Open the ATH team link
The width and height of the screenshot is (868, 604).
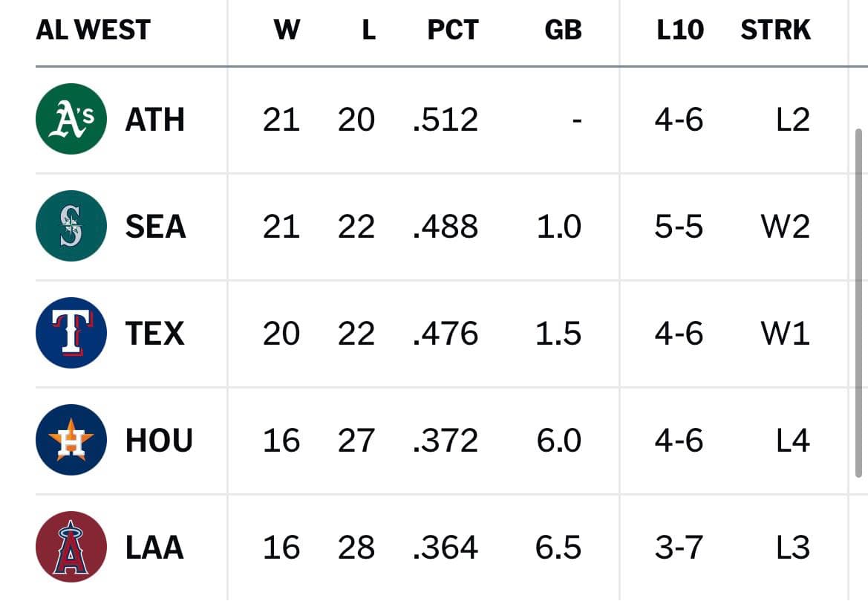155,120
